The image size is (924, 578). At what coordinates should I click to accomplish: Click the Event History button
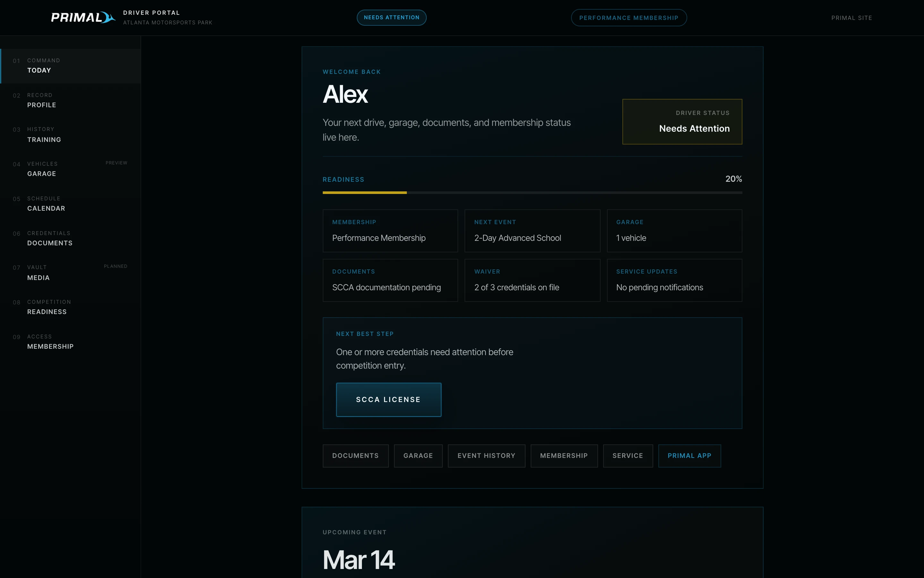486,456
